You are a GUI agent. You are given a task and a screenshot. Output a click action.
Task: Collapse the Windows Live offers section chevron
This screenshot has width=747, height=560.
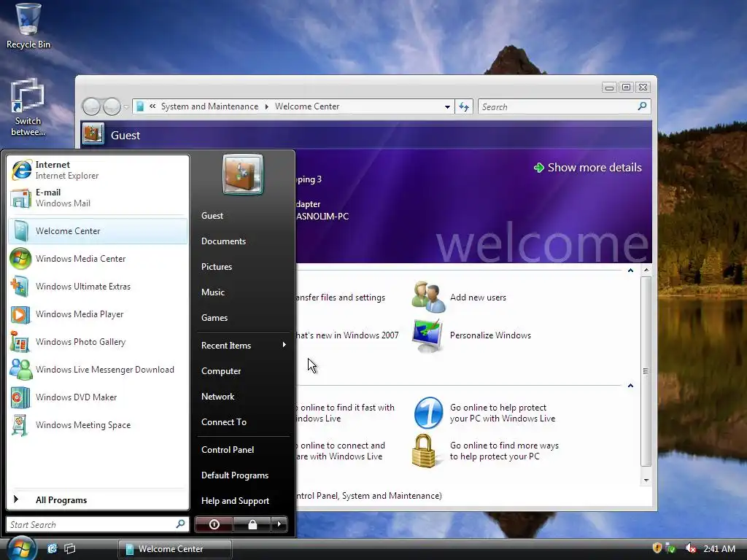pyautogui.click(x=630, y=385)
